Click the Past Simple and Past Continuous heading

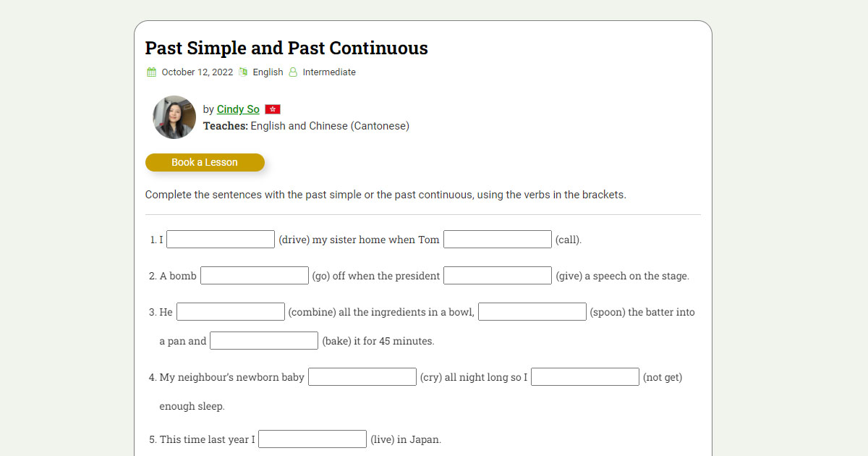286,48
